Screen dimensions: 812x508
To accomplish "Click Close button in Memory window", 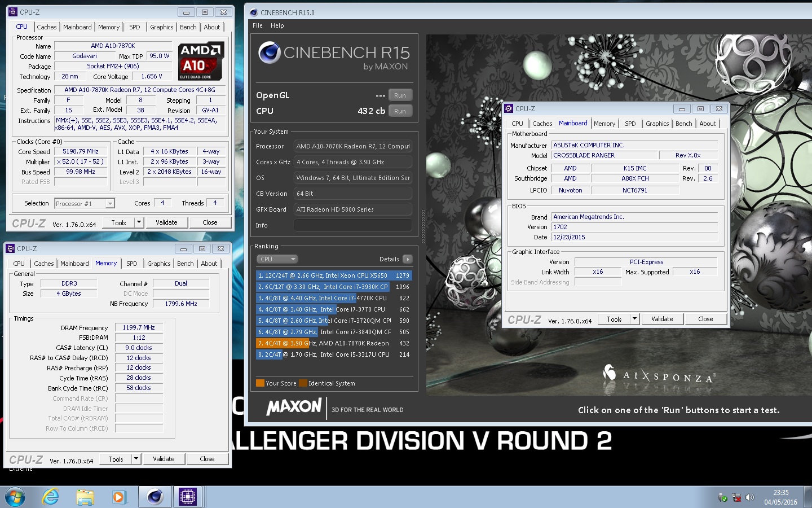I will coord(207,459).
